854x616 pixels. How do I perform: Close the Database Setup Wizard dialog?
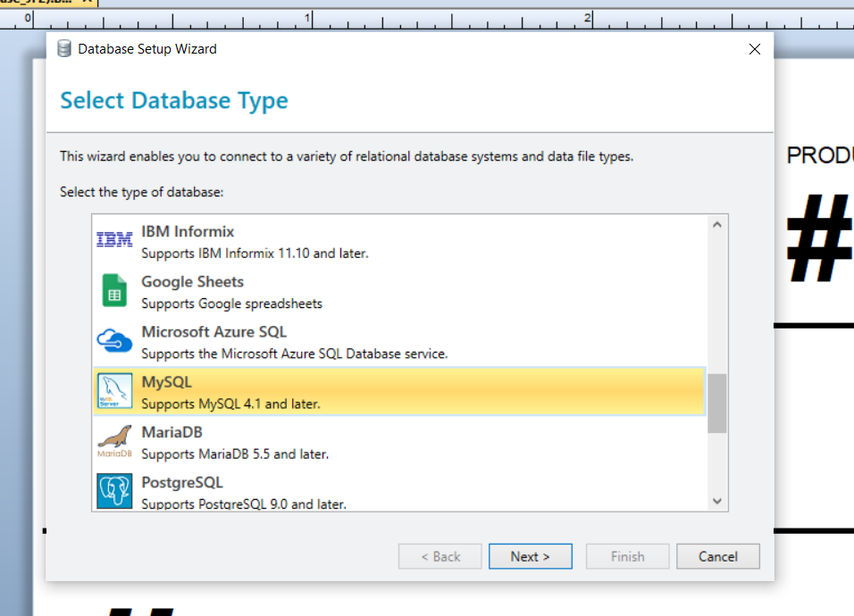point(754,49)
